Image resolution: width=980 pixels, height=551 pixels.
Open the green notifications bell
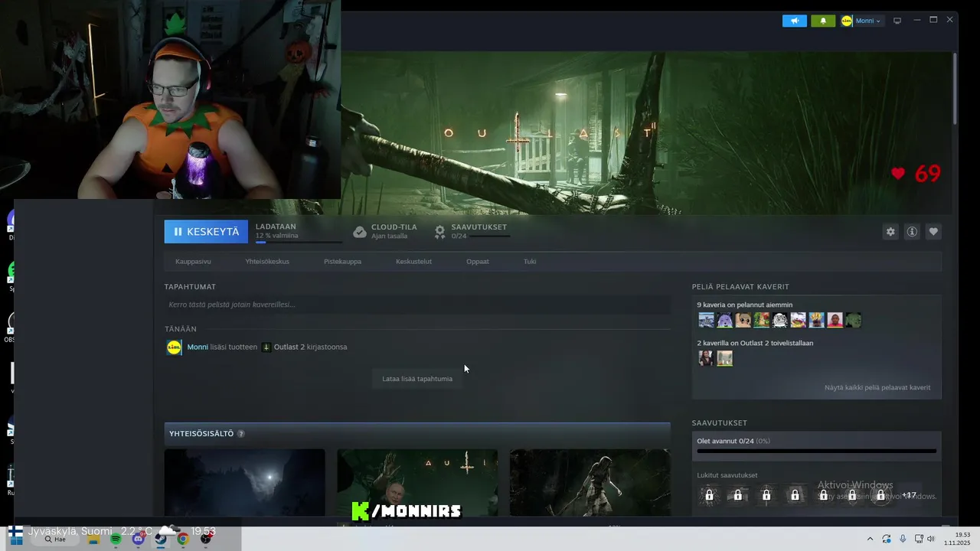pos(823,21)
